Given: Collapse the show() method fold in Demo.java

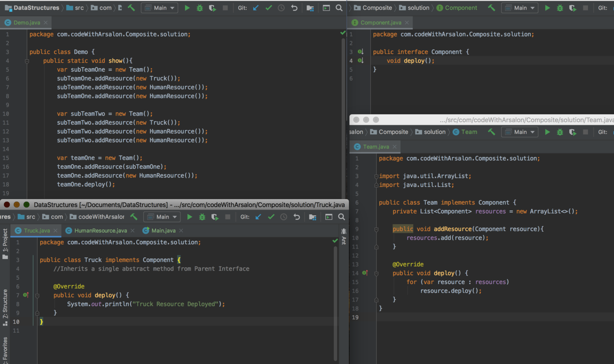Looking at the screenshot, I should [27, 61].
